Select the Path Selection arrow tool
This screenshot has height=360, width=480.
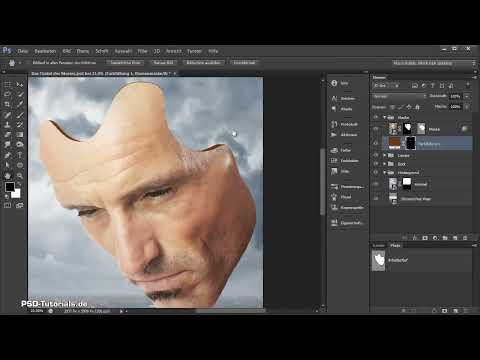(7, 165)
